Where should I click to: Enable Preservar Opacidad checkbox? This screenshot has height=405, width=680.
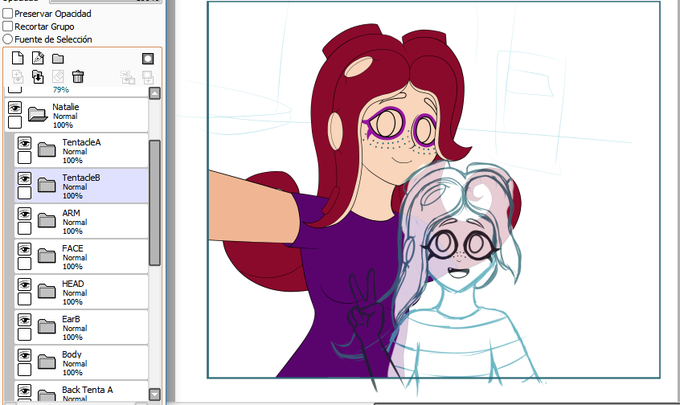pyautogui.click(x=8, y=13)
